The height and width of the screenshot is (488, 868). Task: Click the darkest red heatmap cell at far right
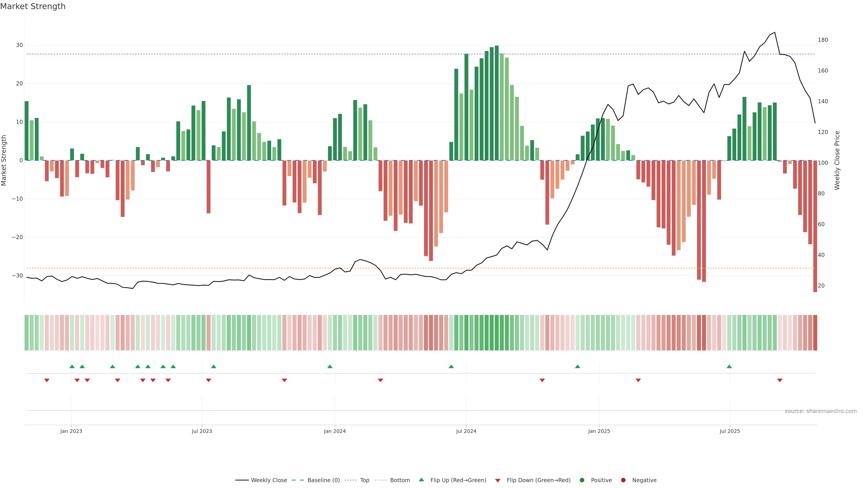[815, 332]
